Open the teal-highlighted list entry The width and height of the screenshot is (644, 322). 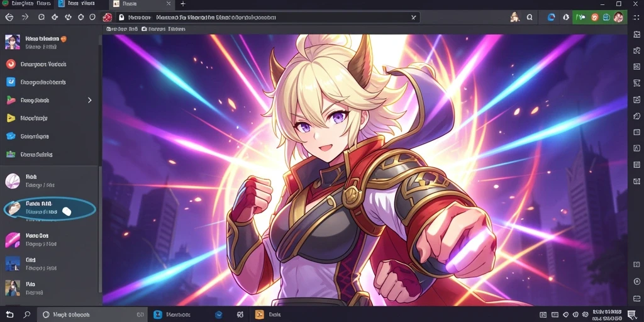(x=50, y=209)
